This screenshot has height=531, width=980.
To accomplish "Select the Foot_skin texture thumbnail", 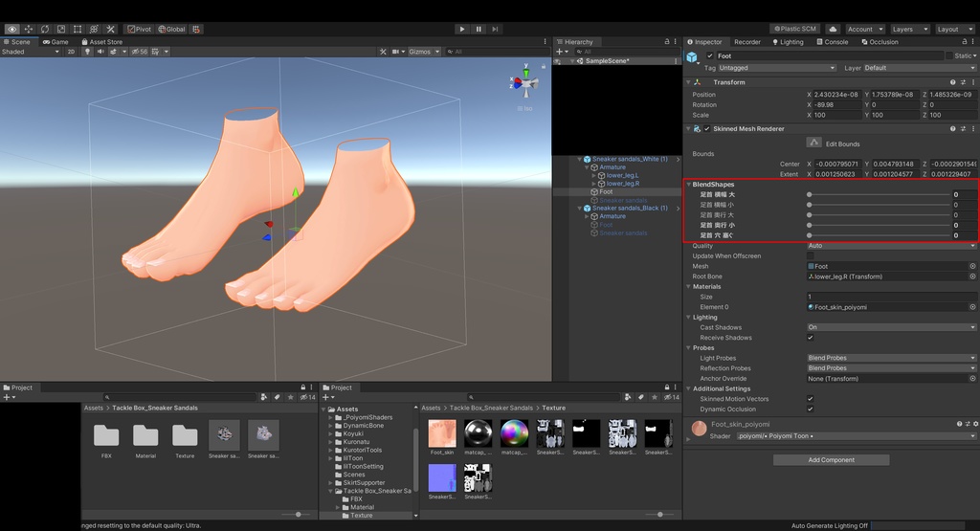I will click(442, 433).
